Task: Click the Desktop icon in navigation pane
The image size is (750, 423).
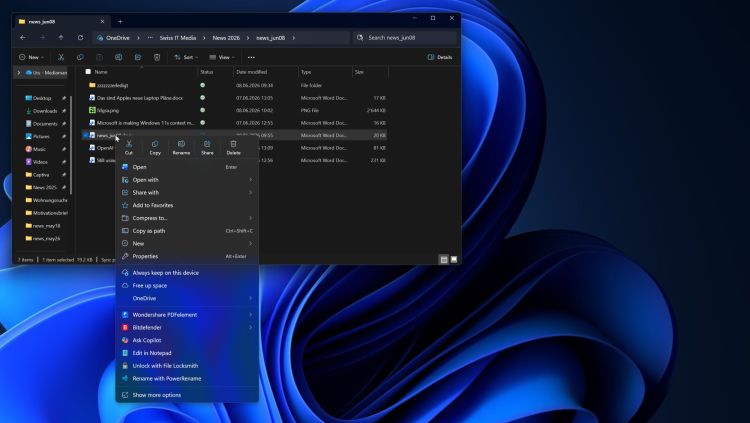Action: point(29,98)
